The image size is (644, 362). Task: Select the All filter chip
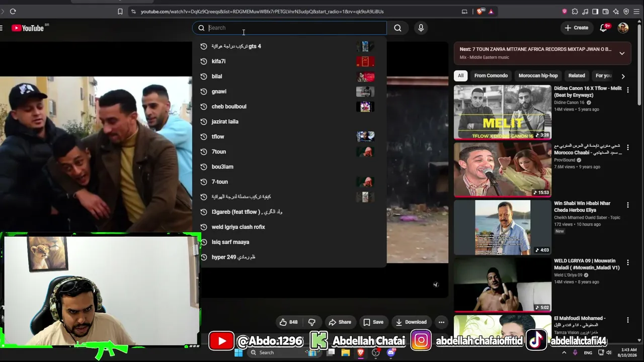click(460, 76)
